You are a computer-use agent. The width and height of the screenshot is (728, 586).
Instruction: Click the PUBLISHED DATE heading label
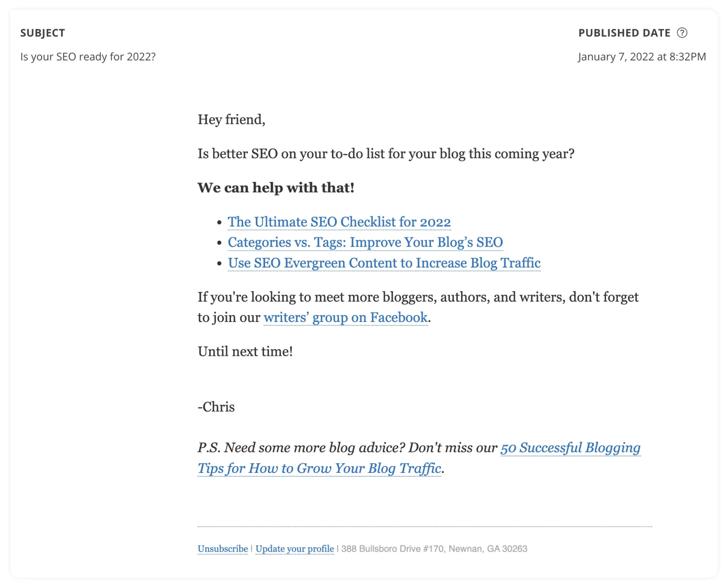pyautogui.click(x=624, y=33)
